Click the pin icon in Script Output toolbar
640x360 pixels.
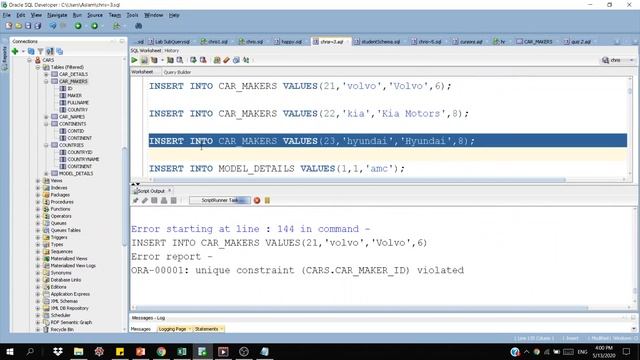pyautogui.click(x=136, y=200)
